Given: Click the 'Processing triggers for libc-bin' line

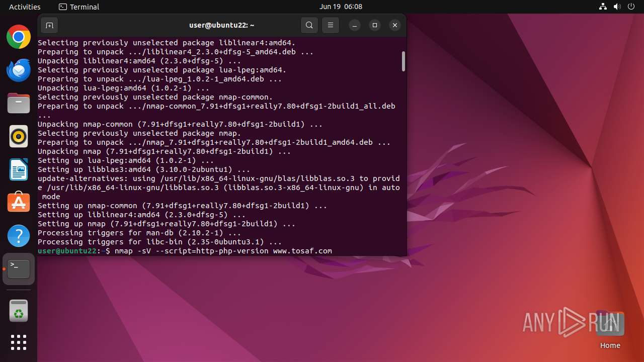Looking at the screenshot, I should (159, 242).
